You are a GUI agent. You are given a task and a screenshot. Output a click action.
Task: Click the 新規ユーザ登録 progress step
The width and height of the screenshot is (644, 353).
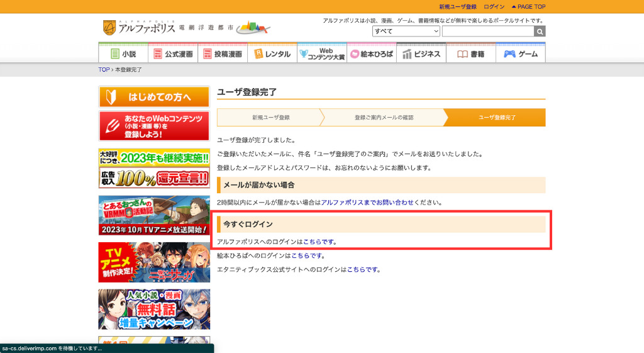pos(270,118)
